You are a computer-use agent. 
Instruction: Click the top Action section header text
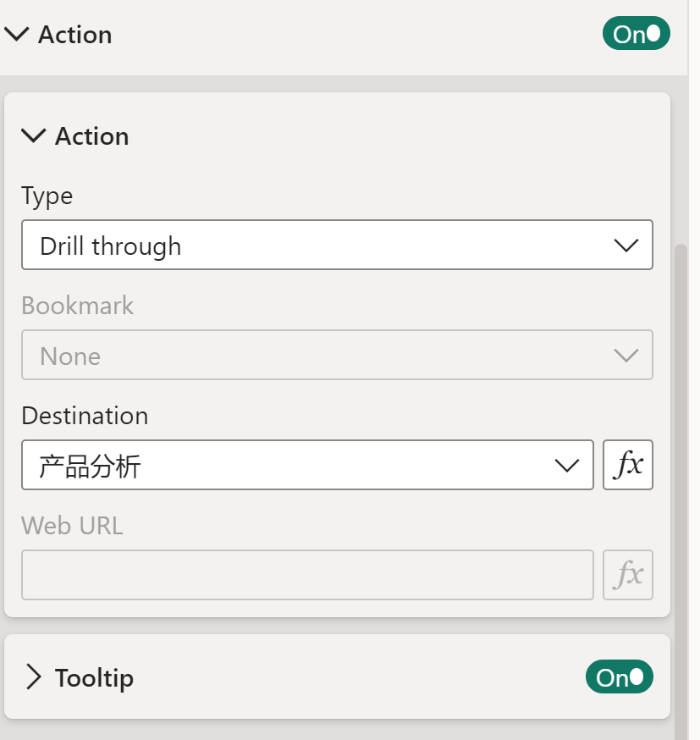(x=74, y=35)
